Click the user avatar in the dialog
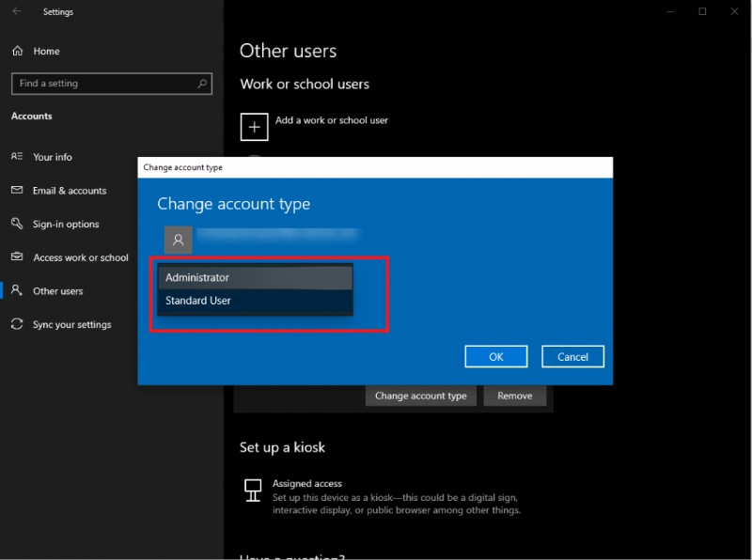 (178, 240)
